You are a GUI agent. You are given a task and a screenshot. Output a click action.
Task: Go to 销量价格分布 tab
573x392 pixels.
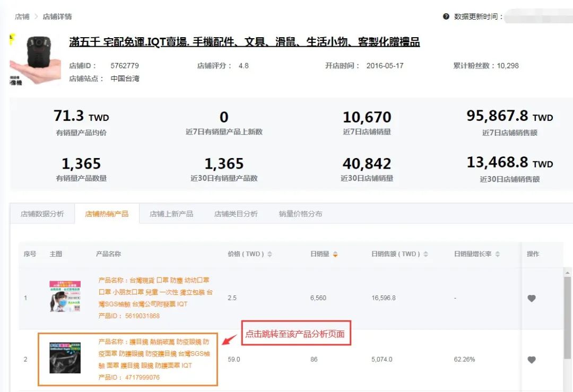[x=300, y=214]
